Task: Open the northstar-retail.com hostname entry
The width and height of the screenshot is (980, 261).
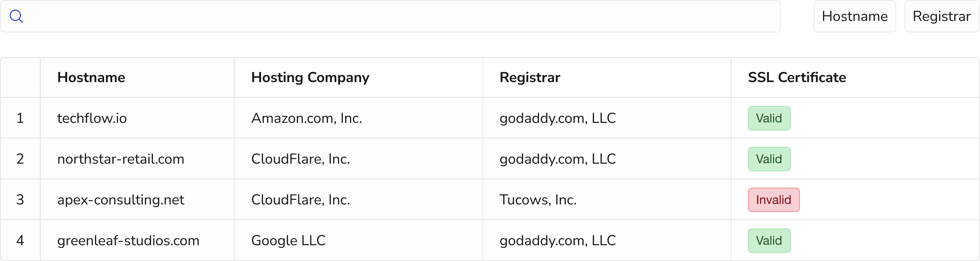Action: (x=121, y=159)
